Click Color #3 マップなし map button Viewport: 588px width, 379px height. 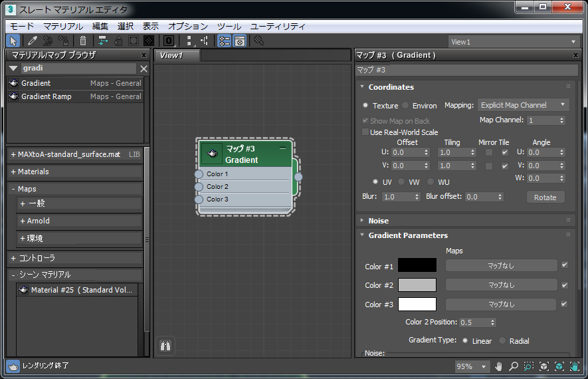coord(500,305)
